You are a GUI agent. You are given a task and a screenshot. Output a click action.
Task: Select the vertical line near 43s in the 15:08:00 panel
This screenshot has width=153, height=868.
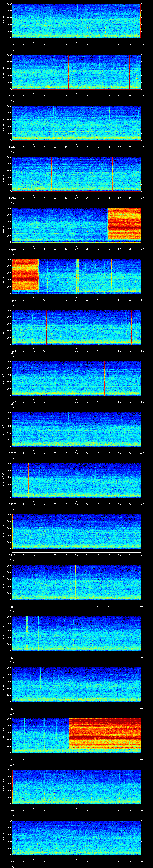point(105,378)
